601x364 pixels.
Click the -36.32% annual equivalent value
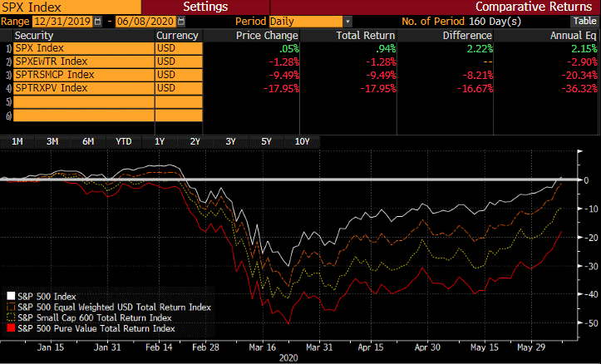point(579,89)
